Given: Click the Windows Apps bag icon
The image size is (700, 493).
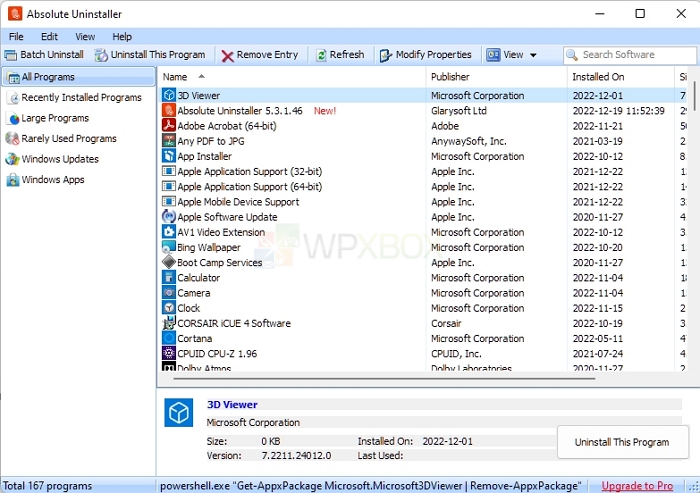Looking at the screenshot, I should [x=13, y=180].
